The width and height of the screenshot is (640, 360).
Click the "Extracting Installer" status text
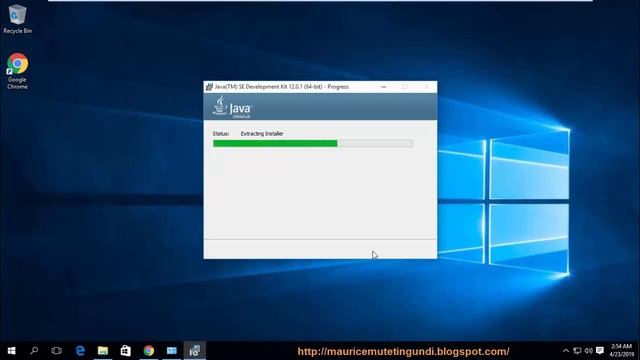(262, 133)
